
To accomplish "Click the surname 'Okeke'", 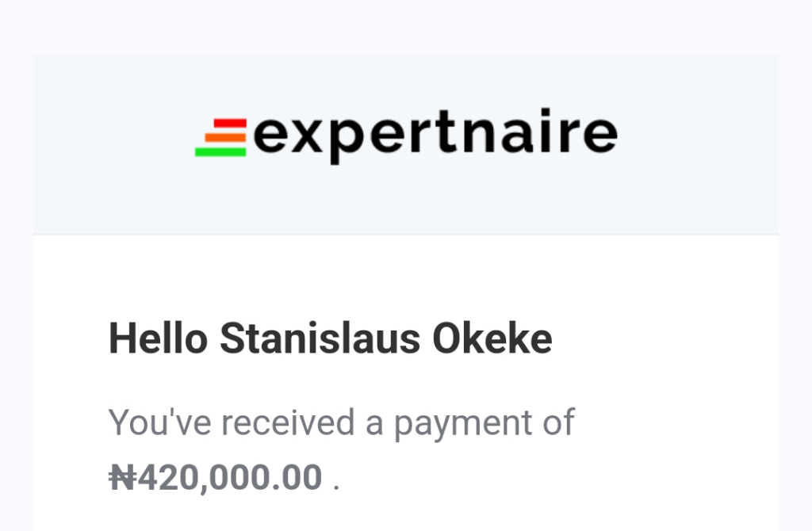I will click(x=492, y=339).
